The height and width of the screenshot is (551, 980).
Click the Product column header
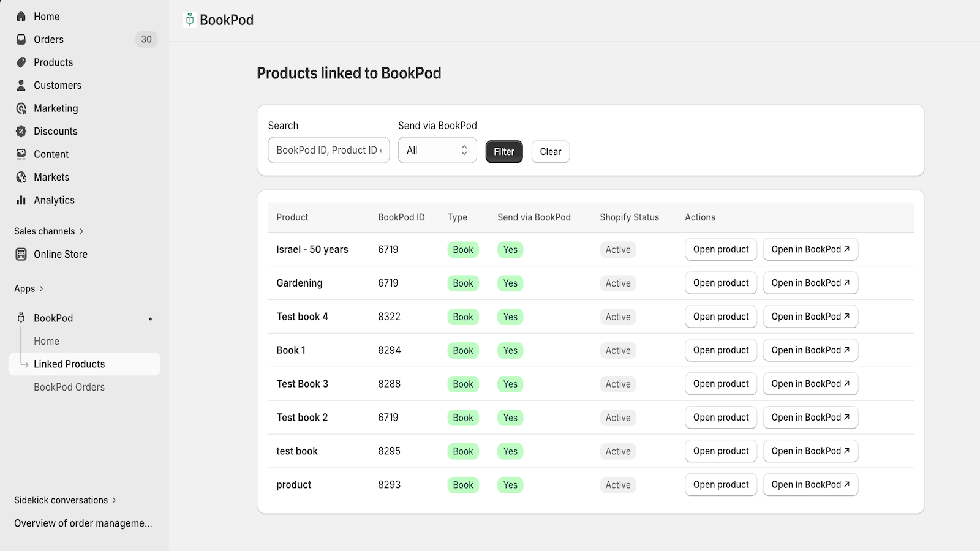(292, 217)
